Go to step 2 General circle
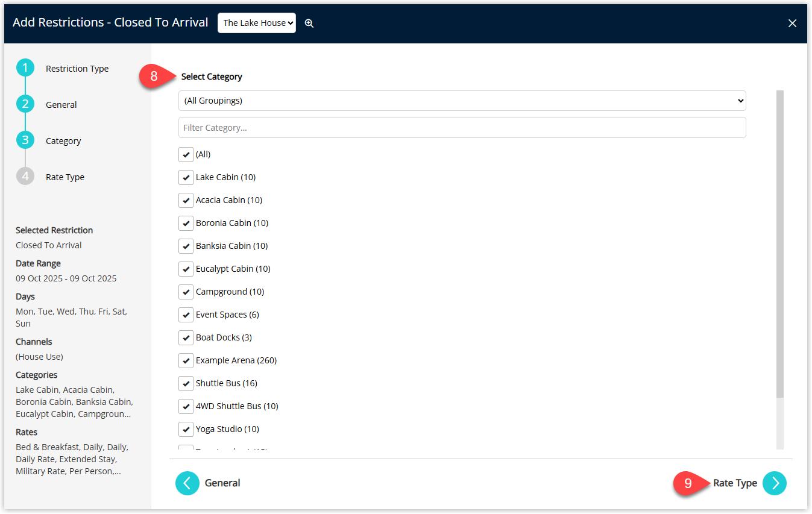This screenshot has width=812, height=514. pos(25,104)
